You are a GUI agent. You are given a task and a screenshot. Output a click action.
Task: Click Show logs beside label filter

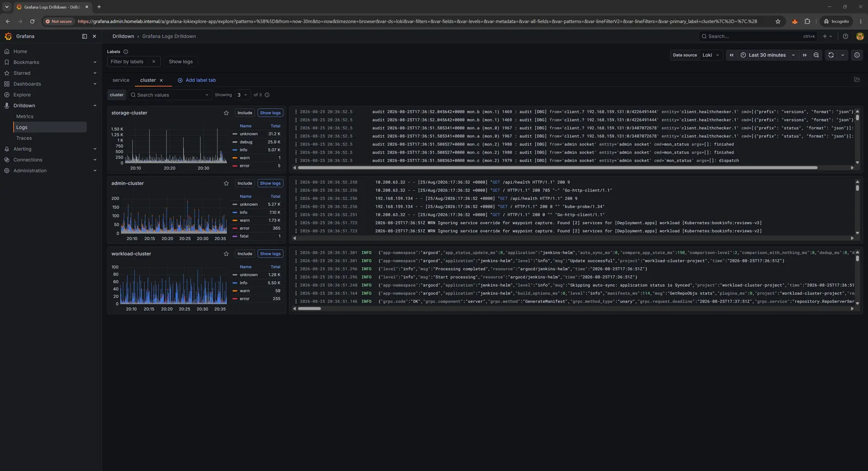click(181, 62)
